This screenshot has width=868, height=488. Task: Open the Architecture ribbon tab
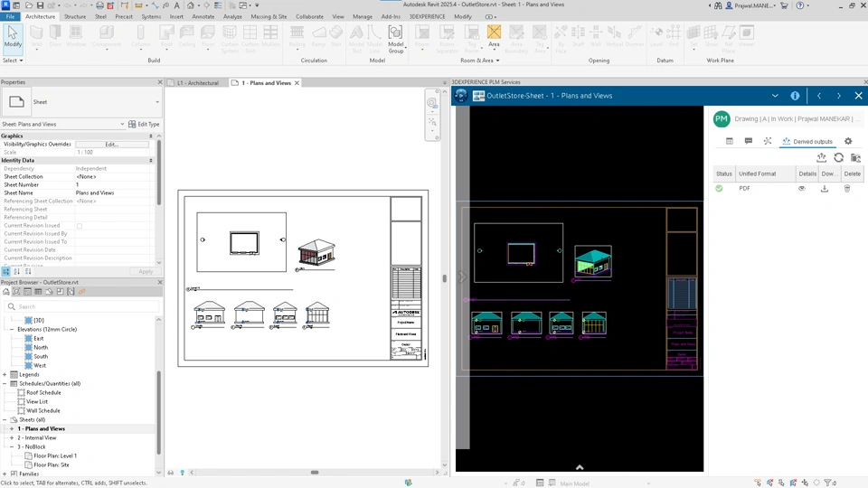[41, 16]
